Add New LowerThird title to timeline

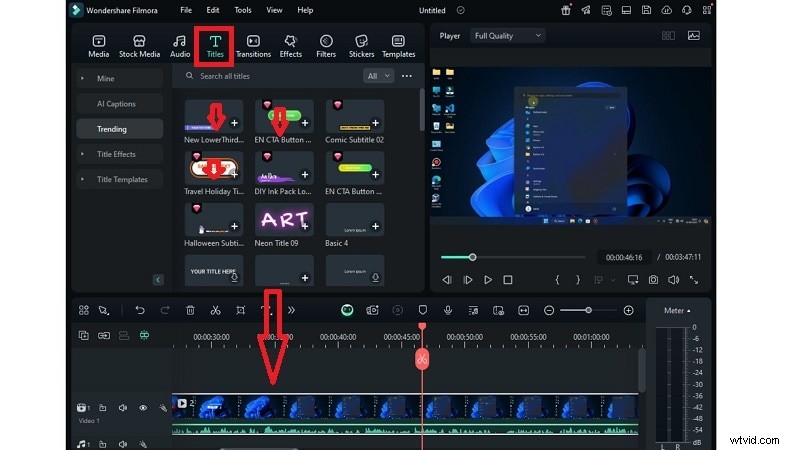coord(234,123)
